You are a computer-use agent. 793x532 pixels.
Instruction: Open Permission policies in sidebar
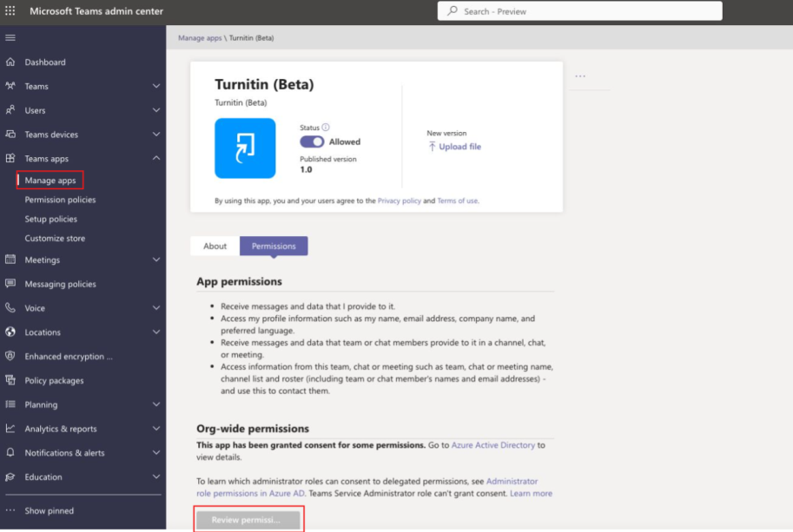(x=60, y=200)
